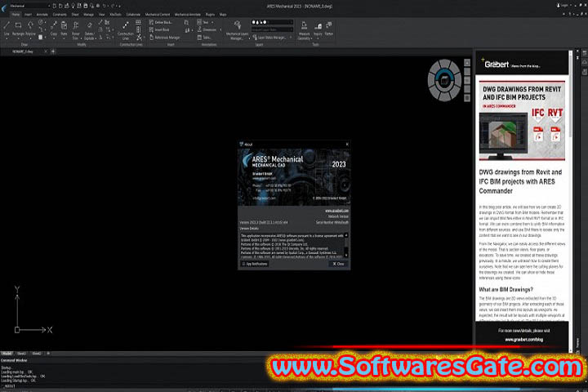Image resolution: width=588 pixels, height=392 pixels.
Task: Click the Undo icon in quick access toolbar
Action: tap(105, 6)
